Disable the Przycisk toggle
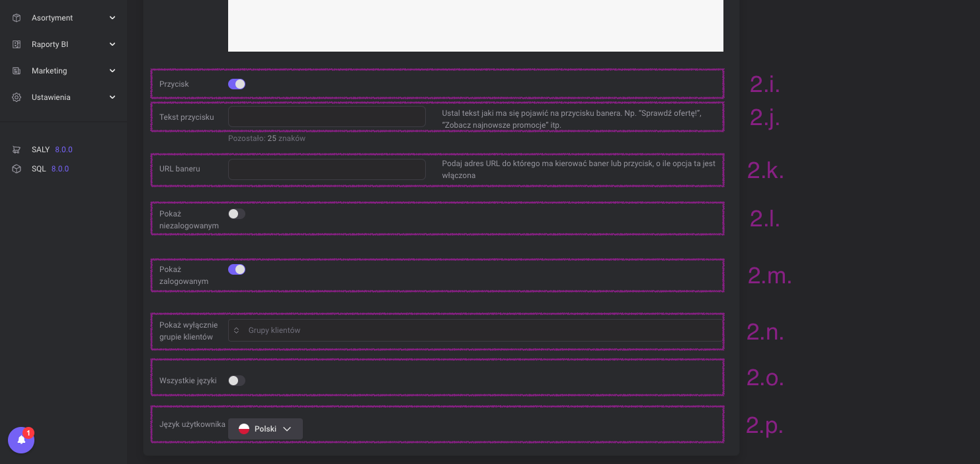Screen dimensions: 980x464 point(237,84)
